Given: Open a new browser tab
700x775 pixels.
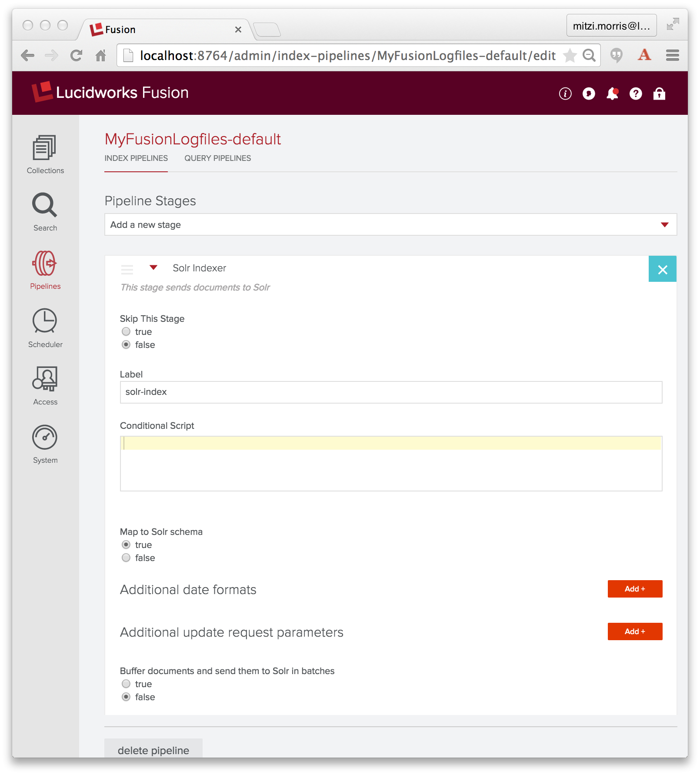Looking at the screenshot, I should coord(267,30).
